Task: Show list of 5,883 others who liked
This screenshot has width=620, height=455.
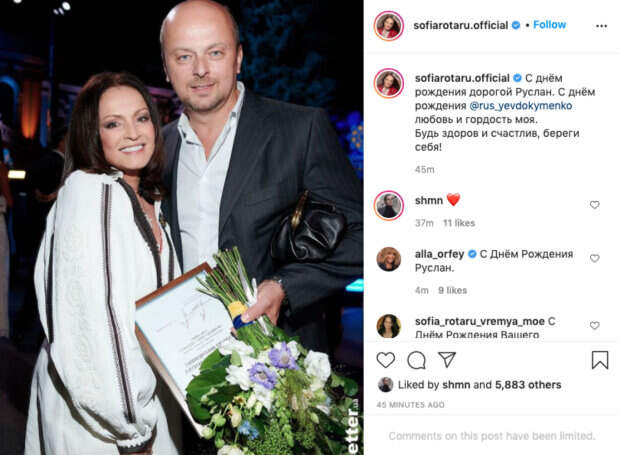Action: tap(528, 385)
